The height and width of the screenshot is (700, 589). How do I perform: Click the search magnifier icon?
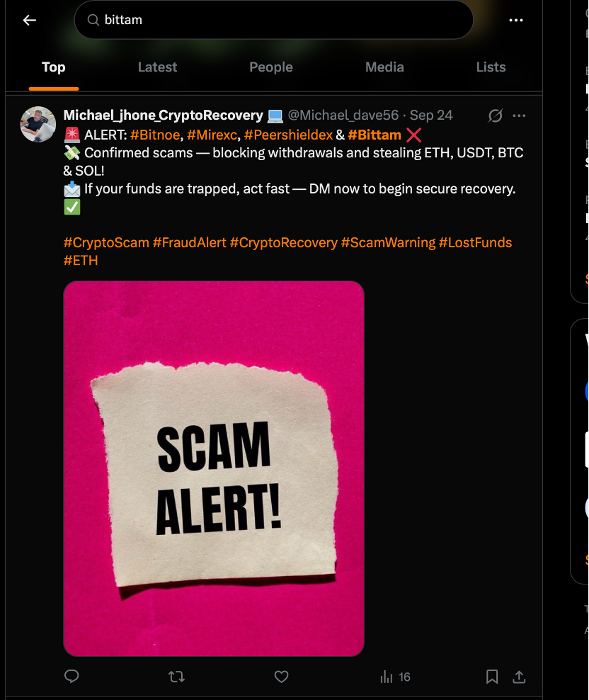(93, 20)
